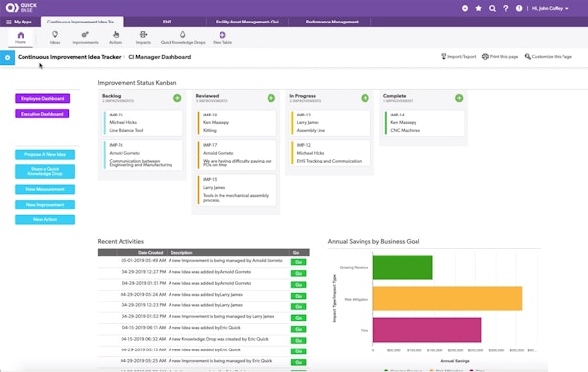Open the Executive Dashboard button
The height and width of the screenshot is (372, 588).
click(41, 114)
